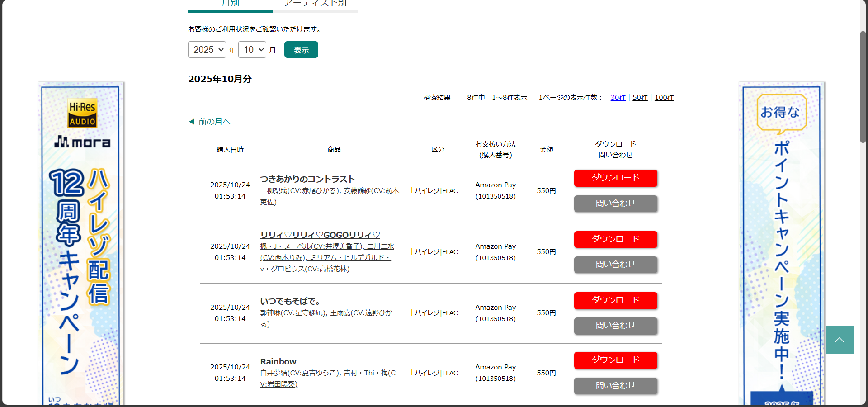This screenshot has height=407, width=868.
Task: Click the page vertical scrollbar thumb
Action: (863, 86)
